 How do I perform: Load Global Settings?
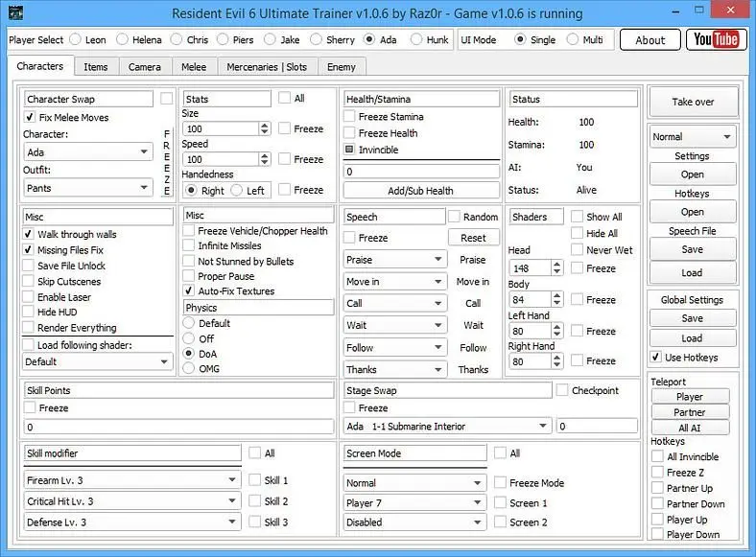click(x=693, y=338)
